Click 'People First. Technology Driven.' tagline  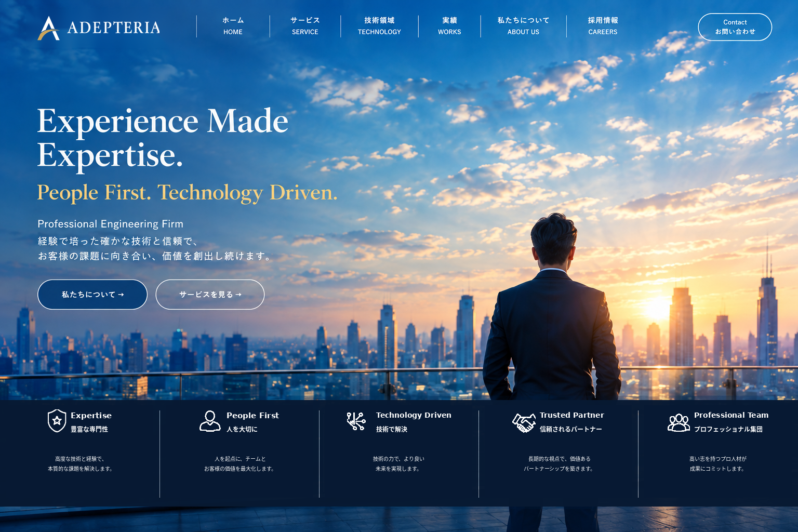(x=187, y=193)
